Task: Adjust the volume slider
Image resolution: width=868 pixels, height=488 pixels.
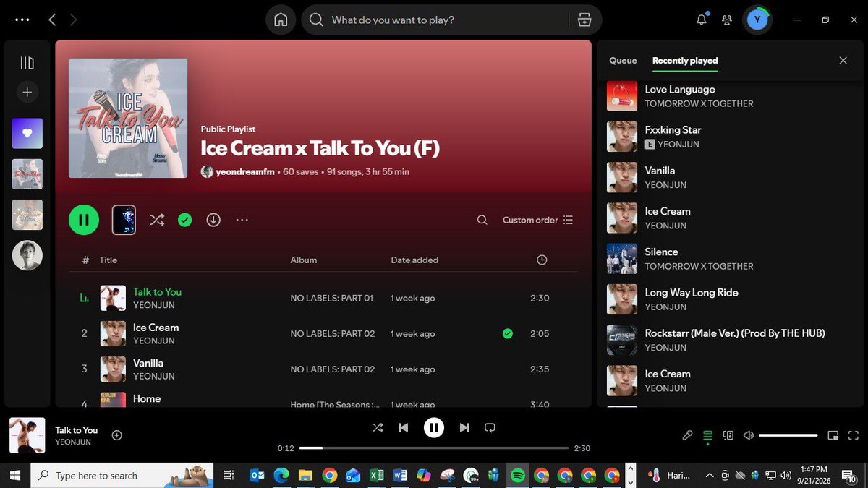Action: click(x=788, y=435)
